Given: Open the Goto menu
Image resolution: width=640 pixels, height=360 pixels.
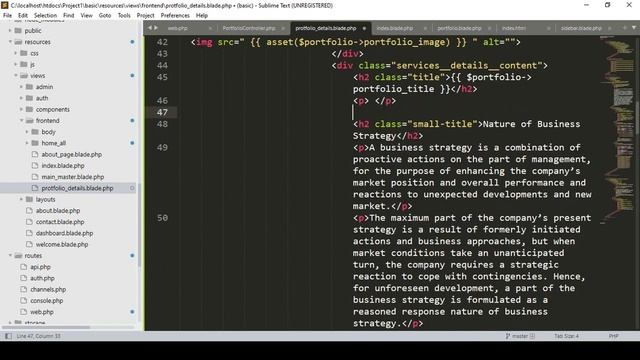Looking at the screenshot, I should pyautogui.click(x=105, y=16).
